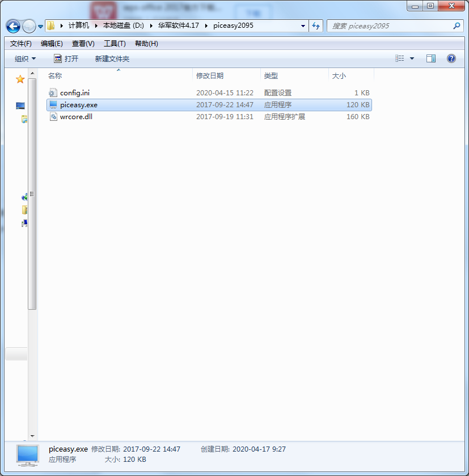Viewport: 469px width, 476px height.
Task: Click the homegroup icon in navigation pane
Action: [24, 197]
